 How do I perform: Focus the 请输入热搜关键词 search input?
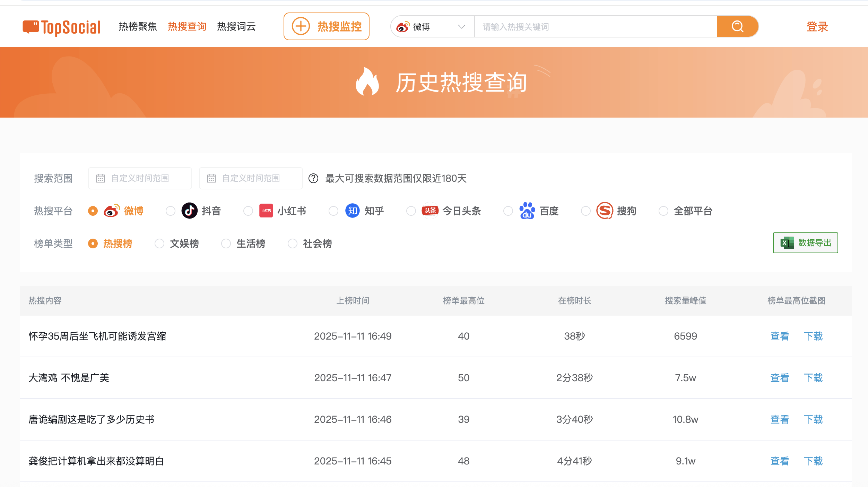point(596,27)
